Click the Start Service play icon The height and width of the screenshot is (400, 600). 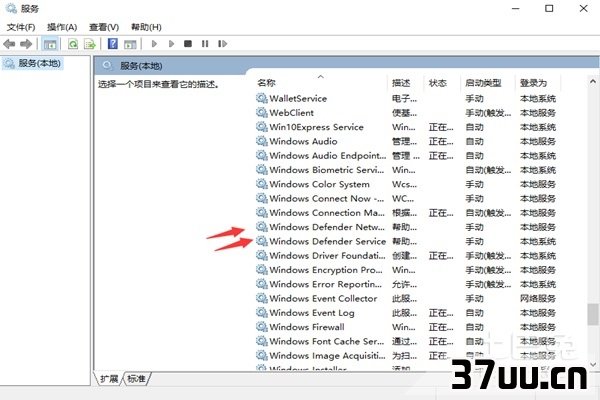click(154, 44)
